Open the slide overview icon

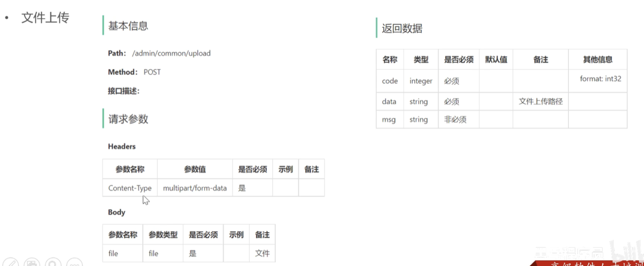tap(32, 263)
